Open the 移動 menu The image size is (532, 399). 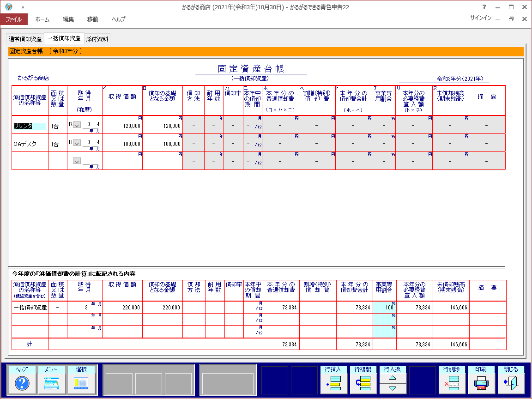point(93,19)
